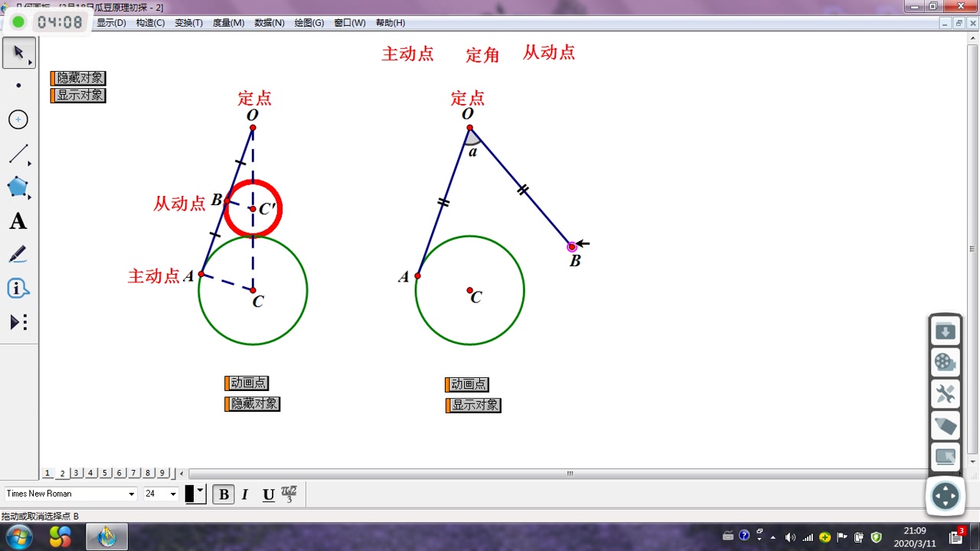Click the clock showing 21:09

[x=915, y=530]
